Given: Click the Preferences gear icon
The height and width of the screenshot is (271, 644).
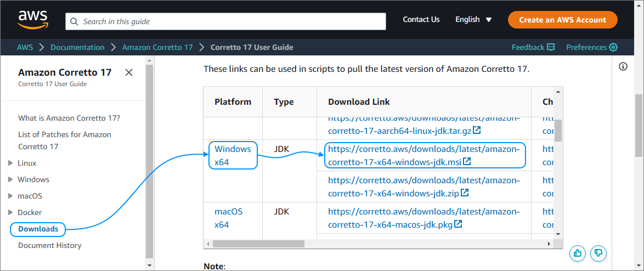Looking at the screenshot, I should pyautogui.click(x=613, y=47).
